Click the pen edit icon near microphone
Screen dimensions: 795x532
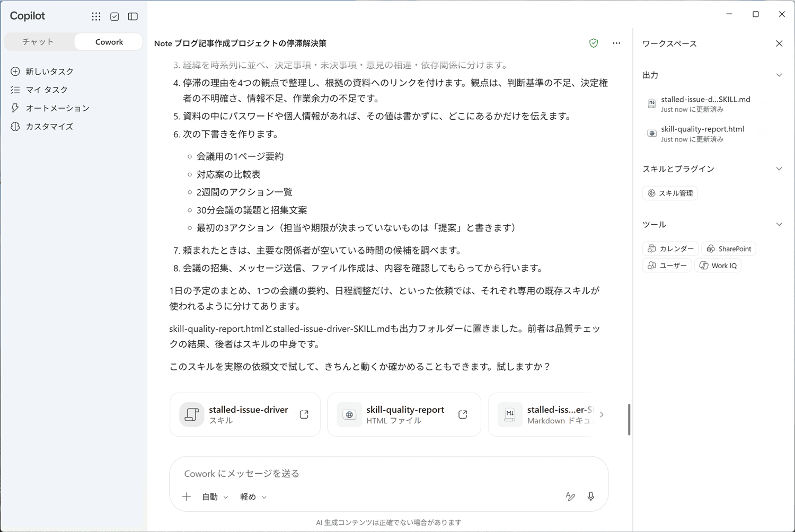click(570, 496)
